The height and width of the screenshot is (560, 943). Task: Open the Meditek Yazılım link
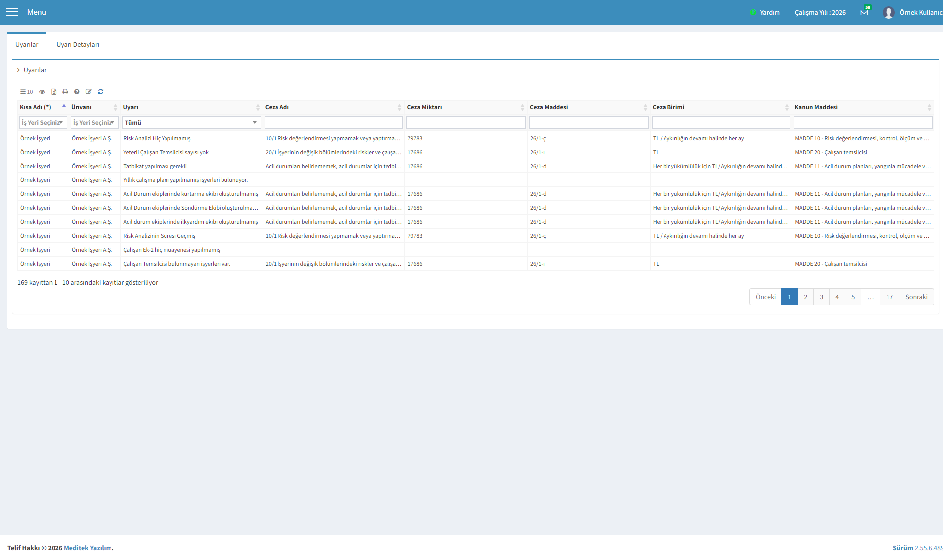[x=88, y=548]
